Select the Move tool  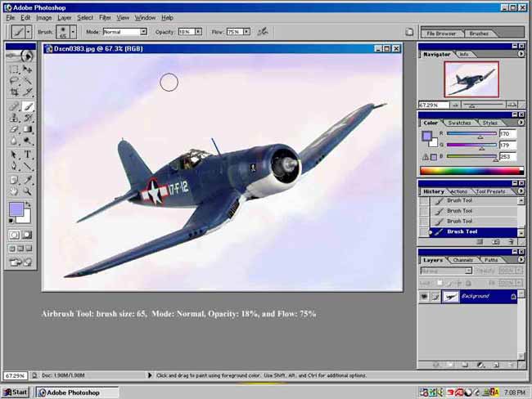point(28,69)
